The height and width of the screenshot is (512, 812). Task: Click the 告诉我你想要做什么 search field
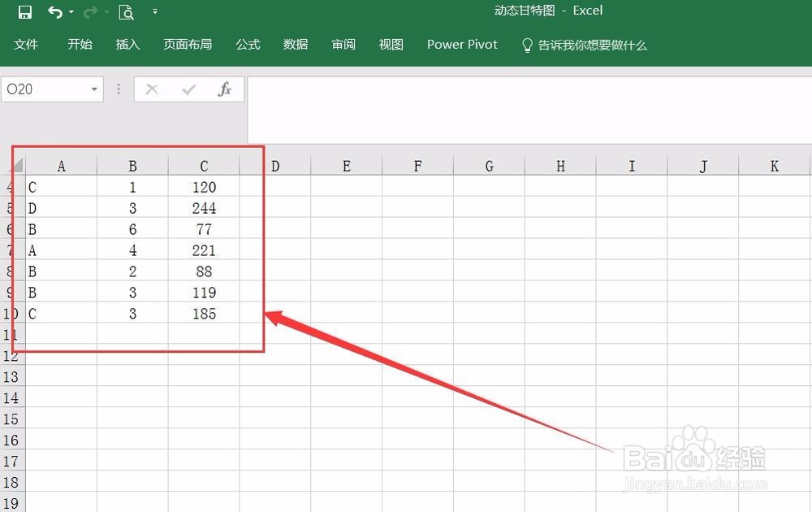click(594, 45)
